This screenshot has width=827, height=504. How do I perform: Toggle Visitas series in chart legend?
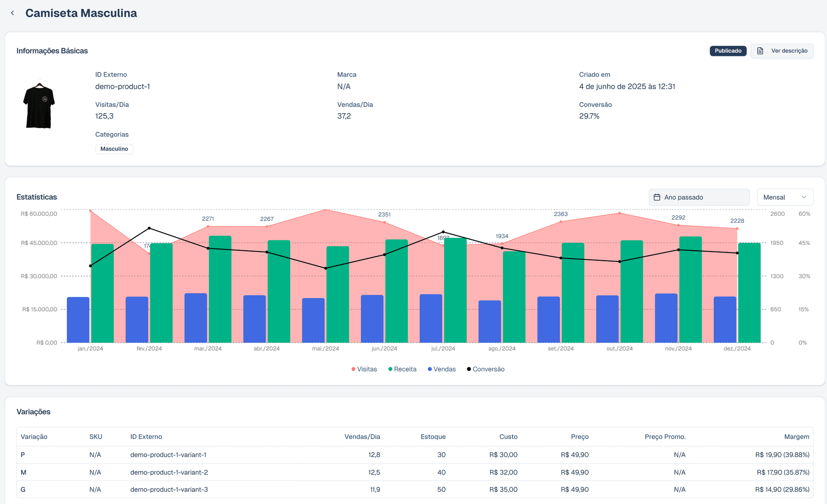pyautogui.click(x=364, y=369)
